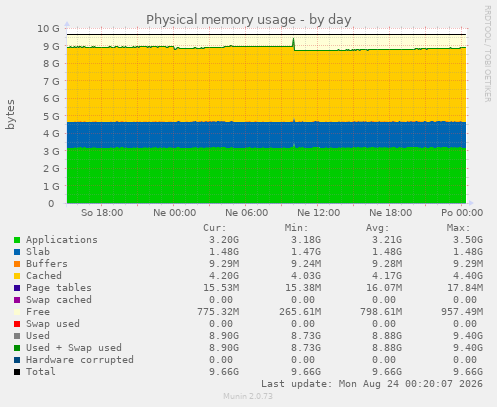Click the gray Used legend swatch

click(17, 336)
